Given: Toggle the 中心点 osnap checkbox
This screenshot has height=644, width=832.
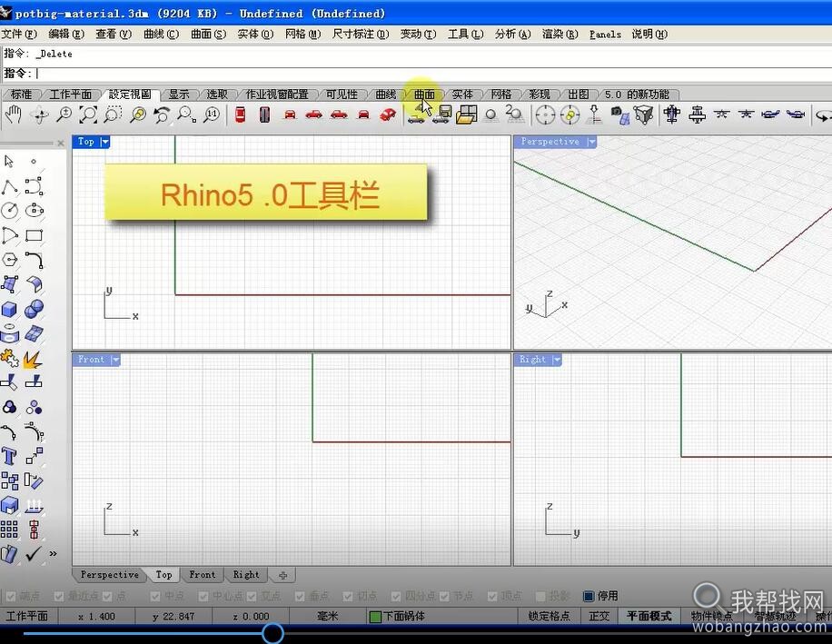Looking at the screenshot, I should [203, 596].
